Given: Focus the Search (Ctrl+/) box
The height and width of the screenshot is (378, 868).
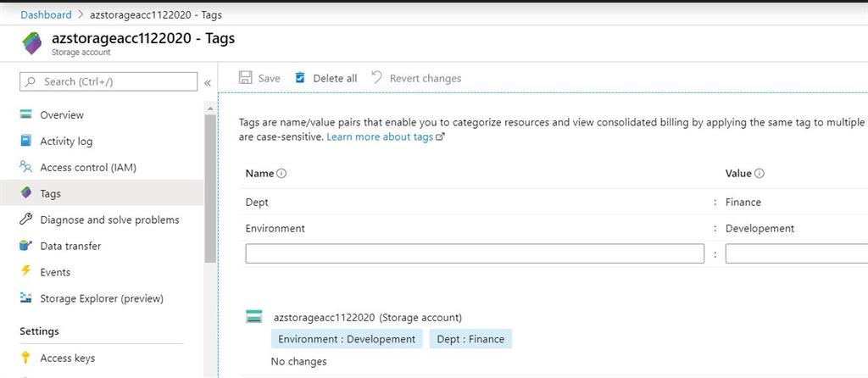Looking at the screenshot, I should (108, 82).
